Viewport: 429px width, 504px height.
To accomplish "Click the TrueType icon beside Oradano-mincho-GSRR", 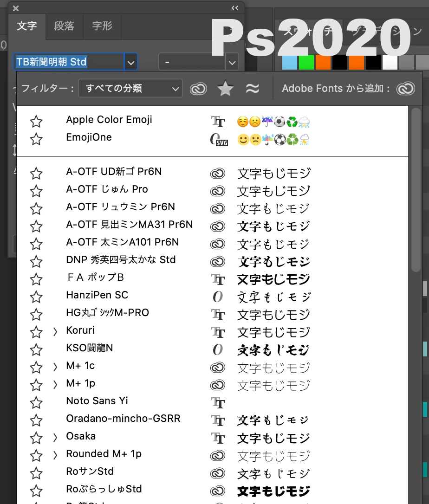I will coord(218,420).
